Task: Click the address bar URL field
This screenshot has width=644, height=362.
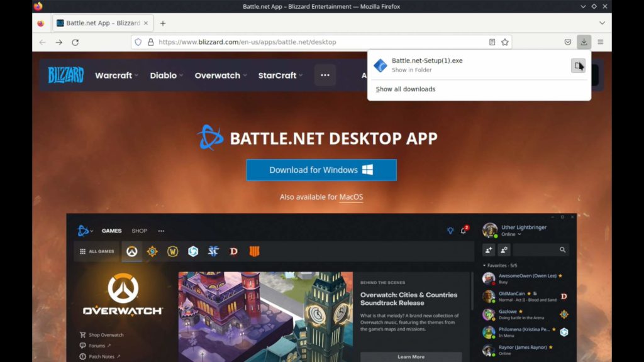Action: pos(320,42)
